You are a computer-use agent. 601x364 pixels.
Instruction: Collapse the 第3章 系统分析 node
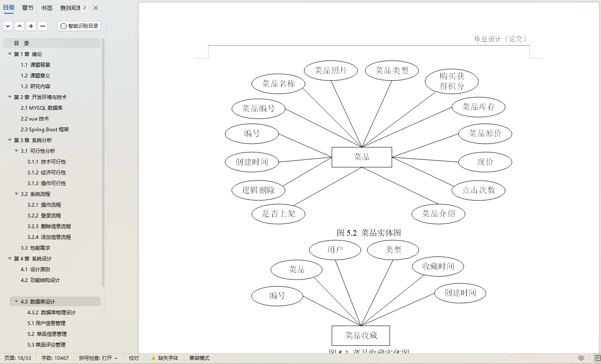click(10, 140)
